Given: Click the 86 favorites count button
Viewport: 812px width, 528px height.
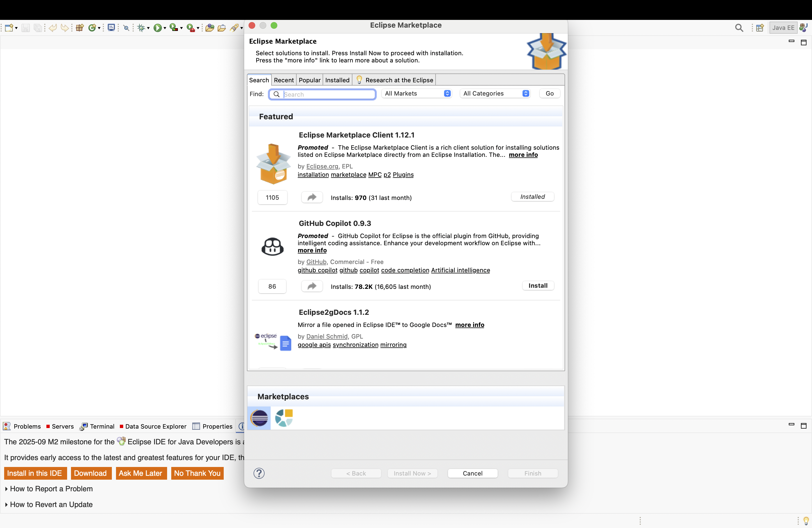Looking at the screenshot, I should tap(272, 287).
